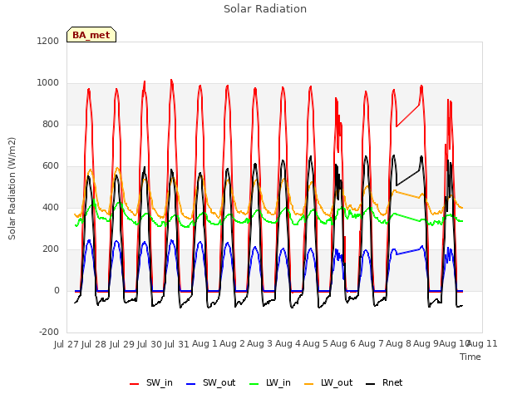Click the Aug 7 x-axis tick label
This screenshot has width=532, height=399.
371,344
